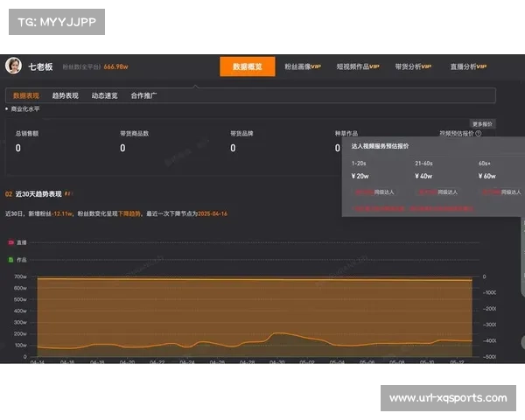525x420 pixels.
Task: Click the ¥ 40w price for 21-60s
Action: [423, 176]
